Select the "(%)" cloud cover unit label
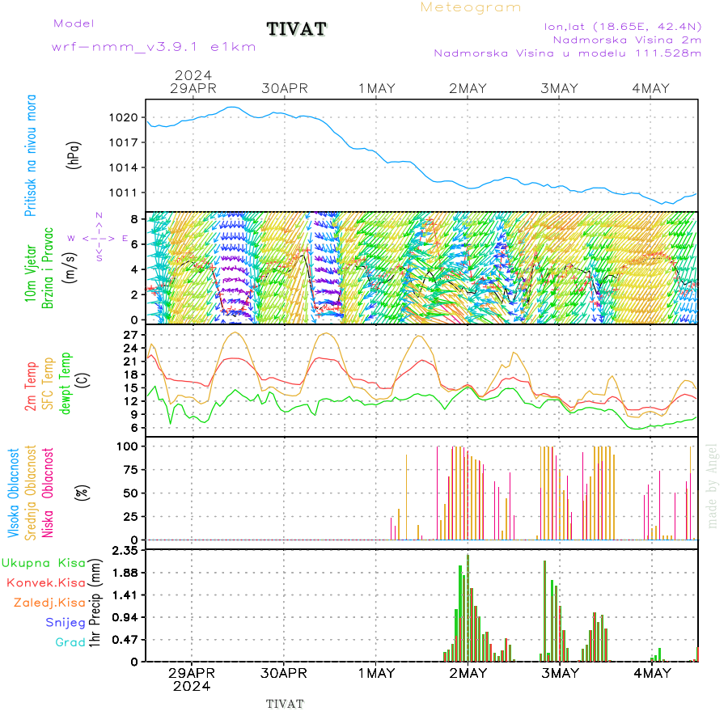 coord(83,493)
